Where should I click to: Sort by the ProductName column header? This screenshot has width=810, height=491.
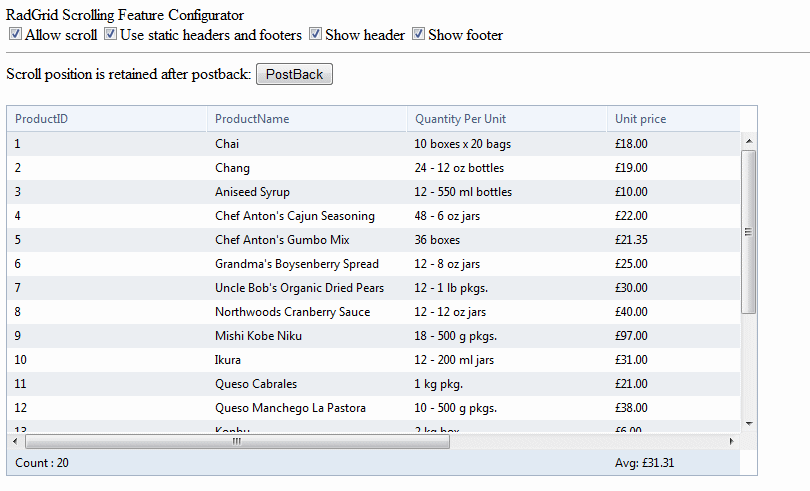coord(252,119)
